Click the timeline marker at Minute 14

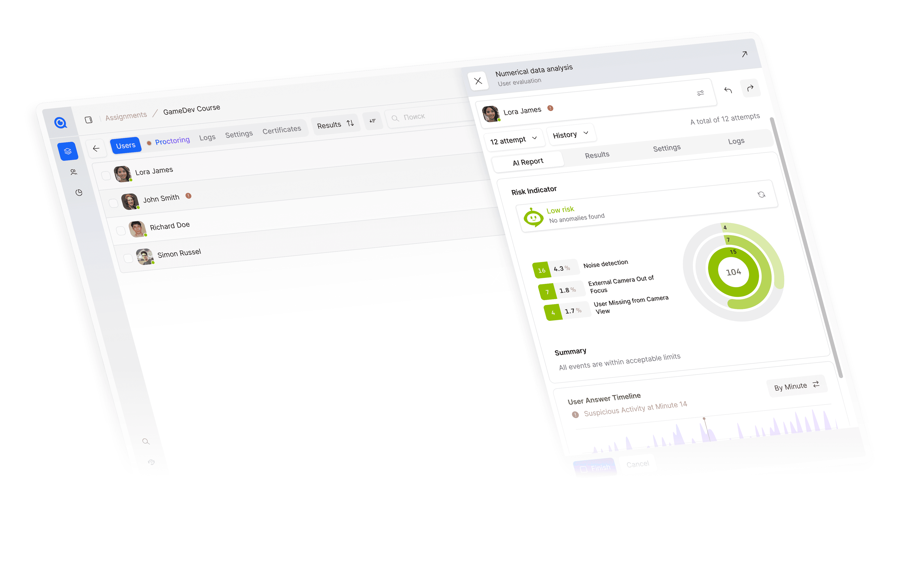[704, 419]
